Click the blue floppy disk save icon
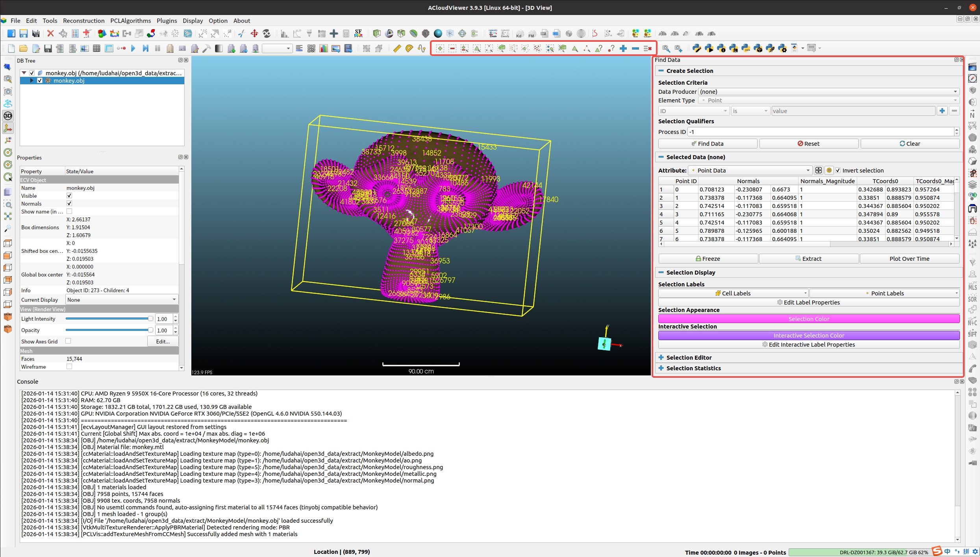This screenshot has width=980, height=557. pos(24,33)
